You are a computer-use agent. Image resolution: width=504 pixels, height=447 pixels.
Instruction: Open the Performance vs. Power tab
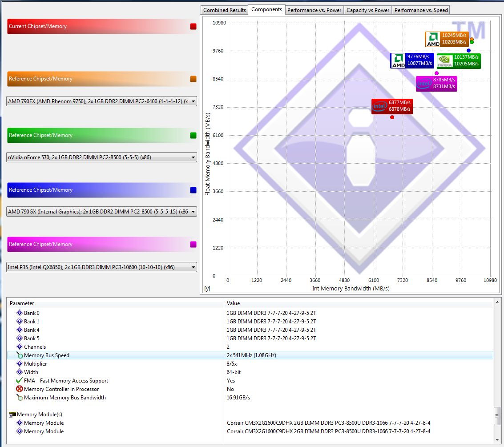point(314,10)
